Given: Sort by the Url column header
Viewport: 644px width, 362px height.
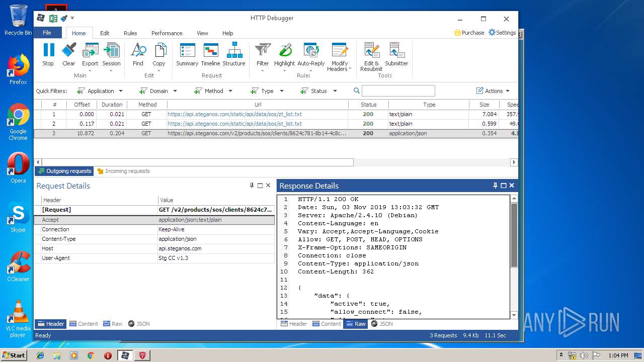Looking at the screenshot, I should pos(258,105).
